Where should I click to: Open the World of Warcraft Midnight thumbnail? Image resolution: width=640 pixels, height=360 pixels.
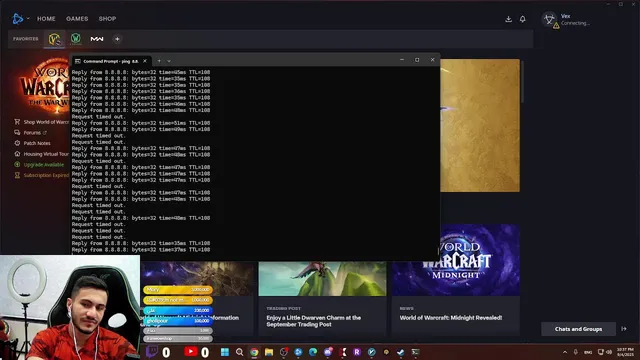(456, 260)
